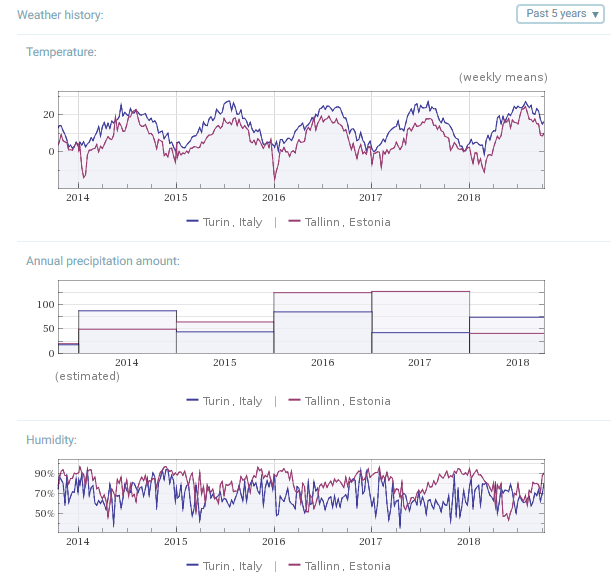
Task: Click 'Turin, Italy' legend text under temperature chart
Action: click(x=233, y=222)
